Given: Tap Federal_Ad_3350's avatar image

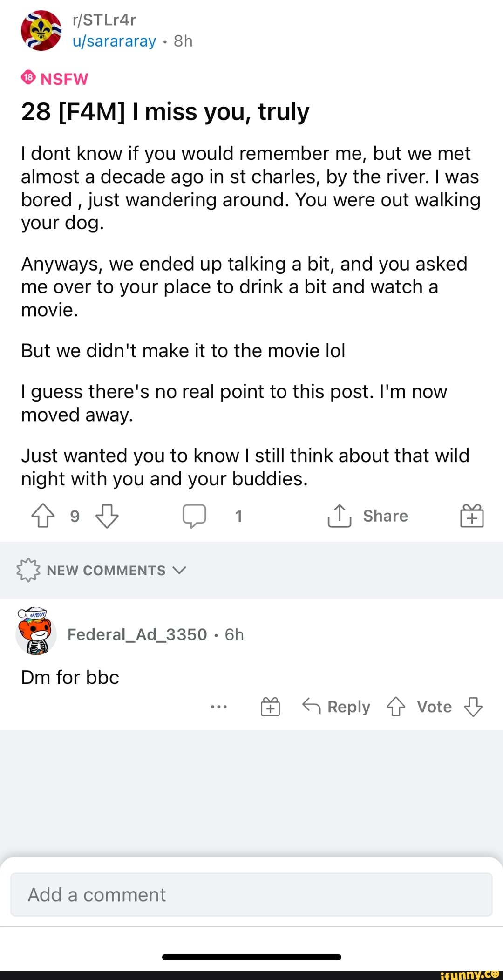Looking at the screenshot, I should [36, 632].
